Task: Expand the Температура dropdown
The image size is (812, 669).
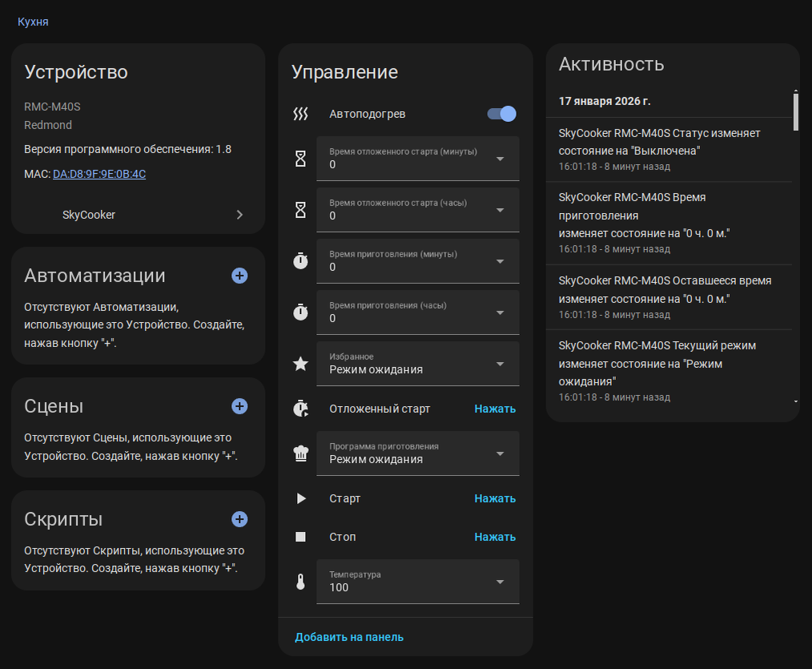Action: [x=417, y=582]
